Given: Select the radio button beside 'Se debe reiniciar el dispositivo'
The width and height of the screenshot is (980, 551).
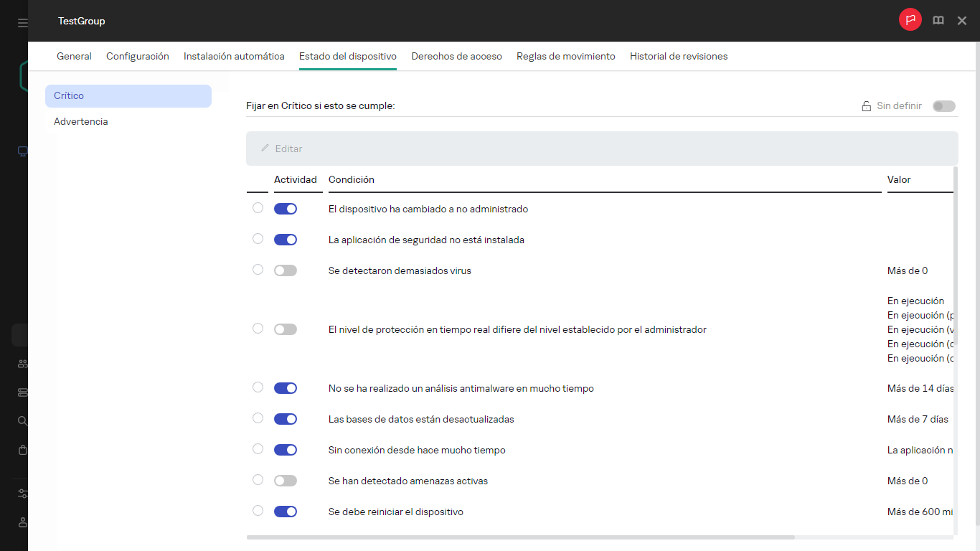Looking at the screenshot, I should point(258,510).
